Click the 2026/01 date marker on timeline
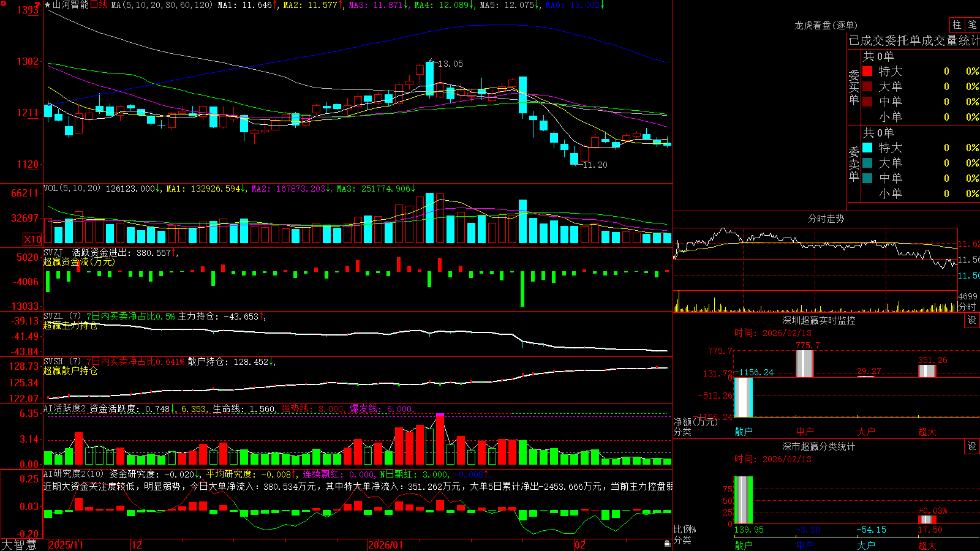Viewport: 980px width, 551px height. [x=386, y=545]
